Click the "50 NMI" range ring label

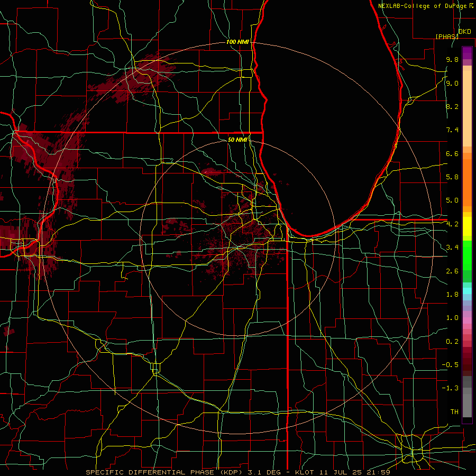(x=237, y=140)
